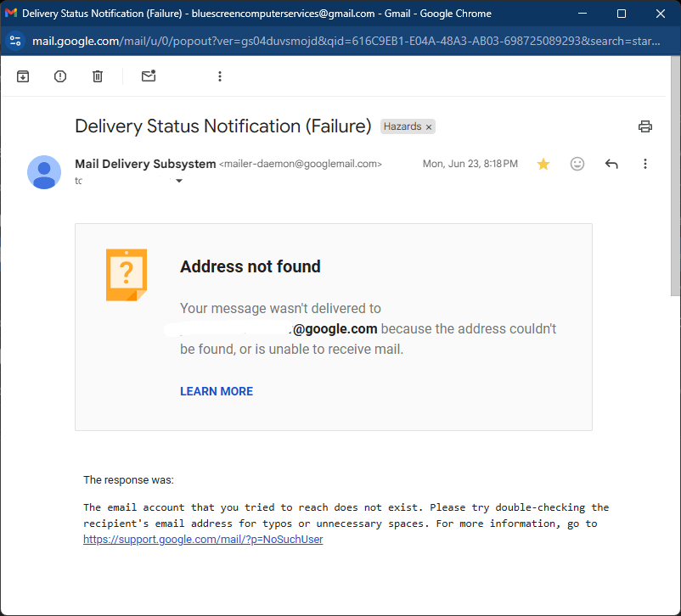The image size is (681, 616).
Task: Click Mail Delivery Subsystem sender avatar
Action: pos(44,172)
